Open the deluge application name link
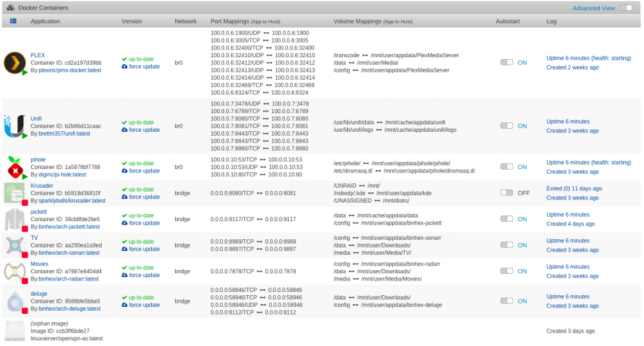 click(x=39, y=294)
